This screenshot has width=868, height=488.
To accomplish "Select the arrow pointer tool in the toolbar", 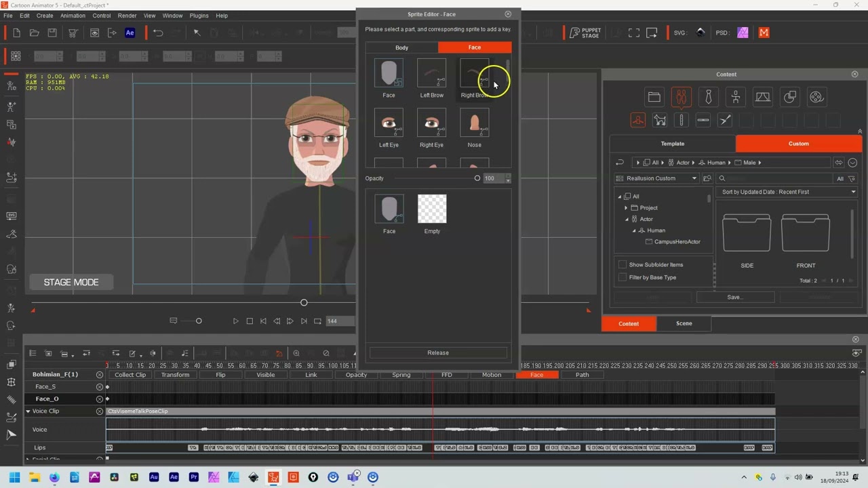I will pos(197,33).
